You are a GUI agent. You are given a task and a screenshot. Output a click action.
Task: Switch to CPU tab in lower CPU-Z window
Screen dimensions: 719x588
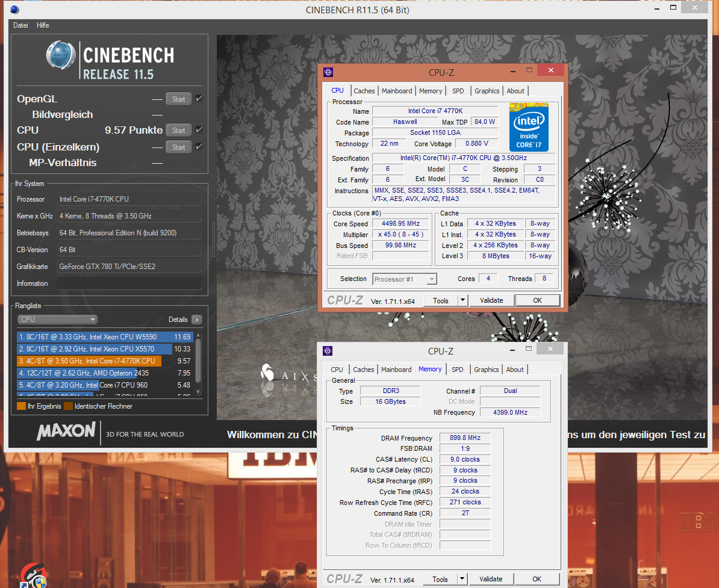[337, 370]
